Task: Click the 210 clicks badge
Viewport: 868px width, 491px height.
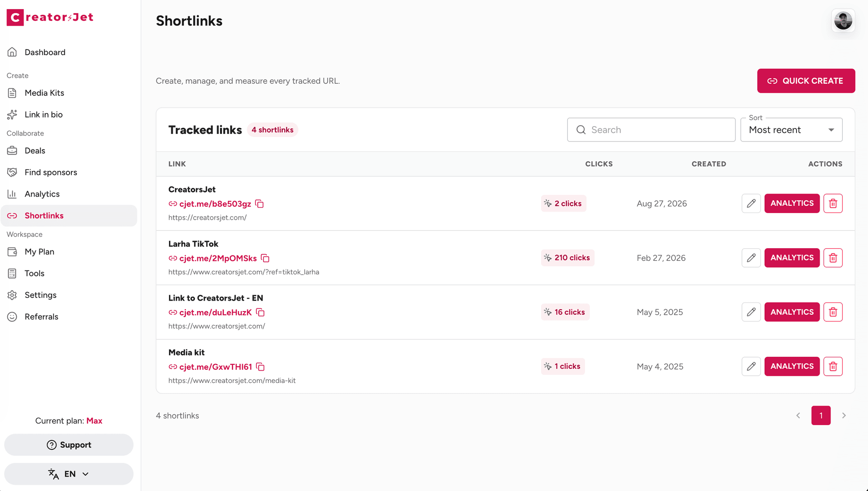Action: tap(567, 258)
